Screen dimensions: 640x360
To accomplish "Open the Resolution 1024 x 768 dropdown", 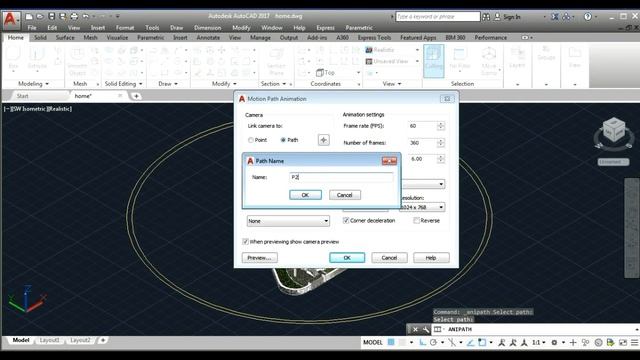I will [422, 207].
